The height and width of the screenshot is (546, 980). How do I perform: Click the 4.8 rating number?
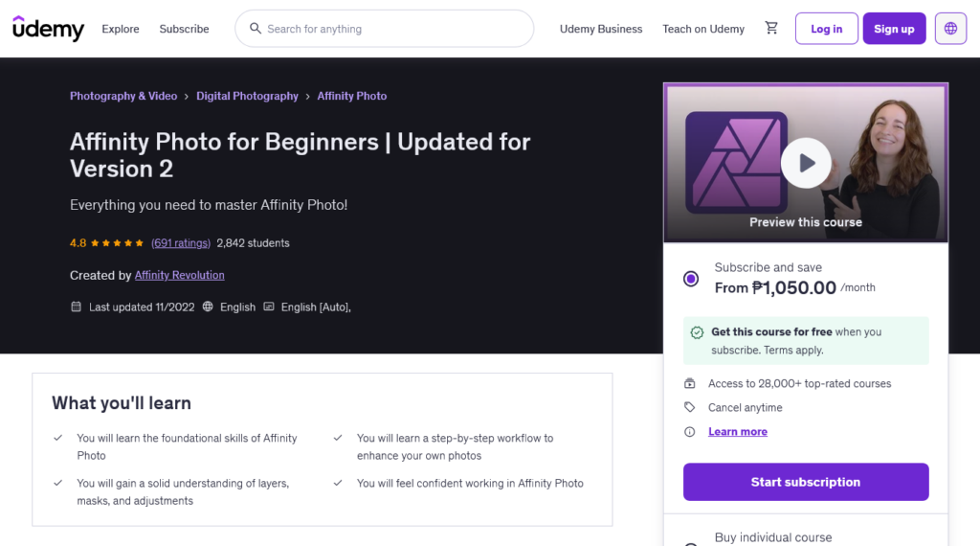[x=78, y=243]
